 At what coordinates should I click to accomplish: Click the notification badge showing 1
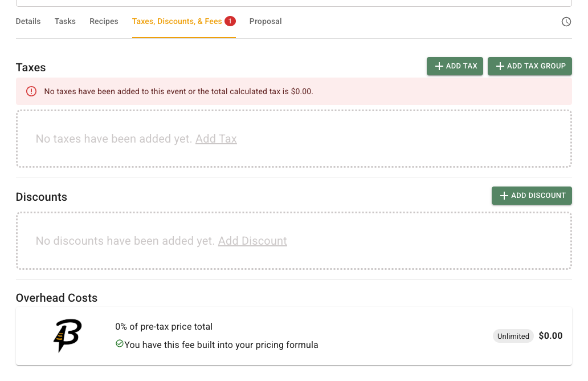pyautogui.click(x=230, y=22)
